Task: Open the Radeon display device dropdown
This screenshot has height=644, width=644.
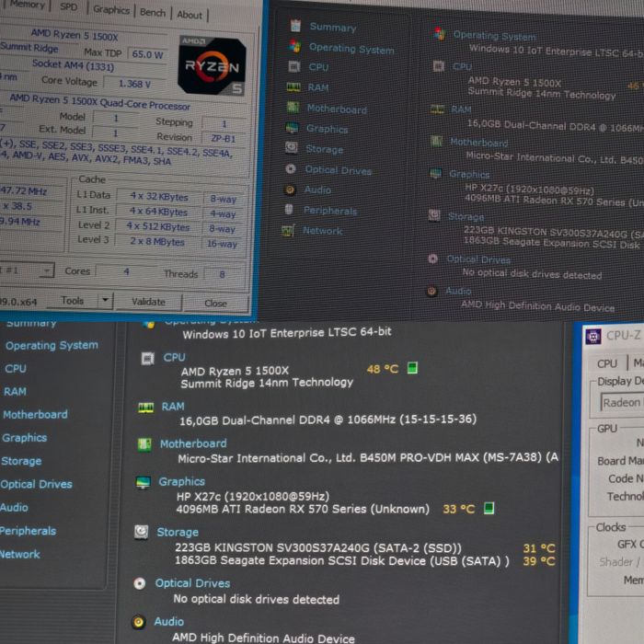Action: (x=622, y=403)
